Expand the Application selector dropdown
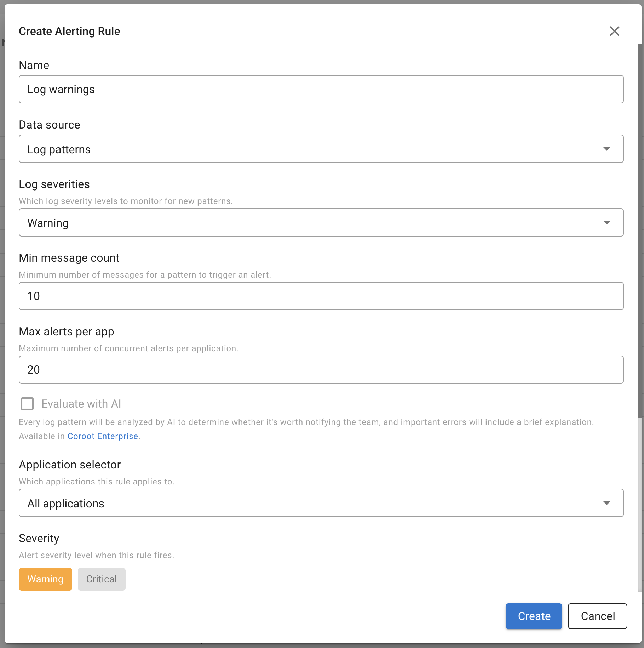The height and width of the screenshot is (648, 644). [606, 503]
